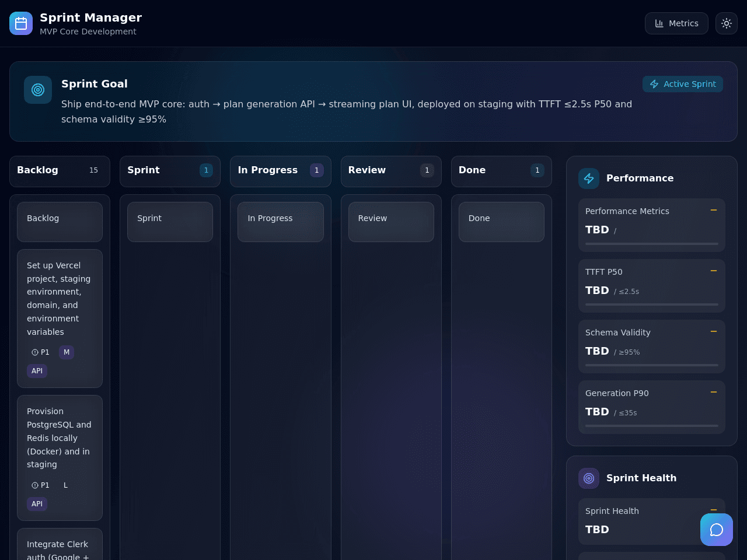Screen dimensions: 747x560
Task: Click the Done placeholder card
Action: (x=501, y=222)
